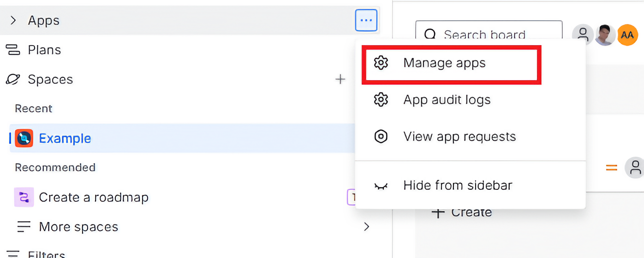The height and width of the screenshot is (258, 644).
Task: Click the Example space logo icon
Action: (24, 138)
